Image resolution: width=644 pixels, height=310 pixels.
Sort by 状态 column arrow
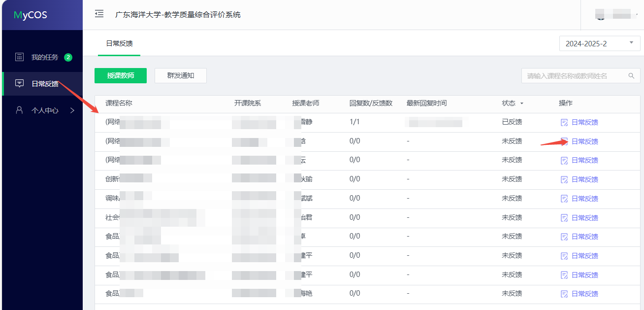coord(521,103)
